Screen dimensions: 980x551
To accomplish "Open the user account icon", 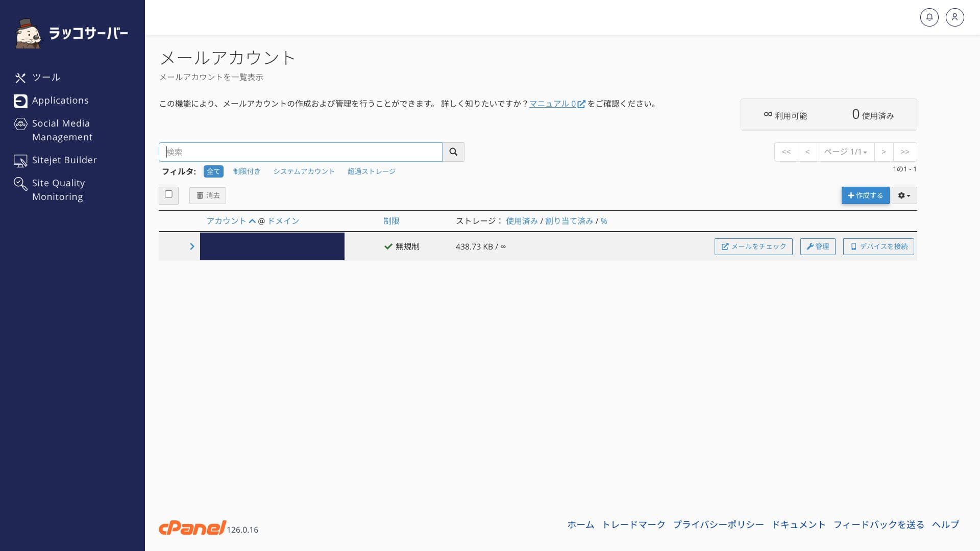I will (x=954, y=17).
